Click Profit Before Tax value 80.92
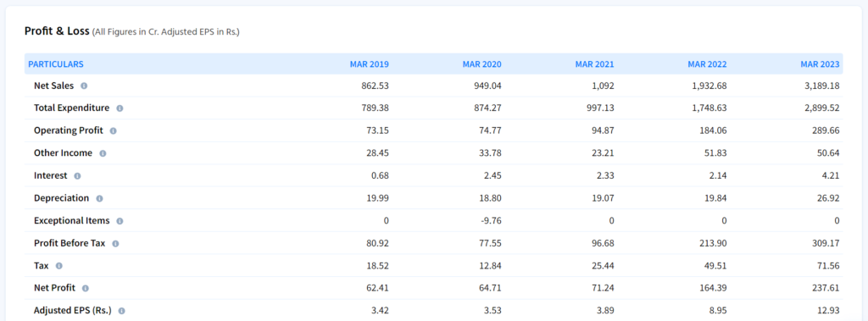The width and height of the screenshot is (868, 321). (x=377, y=243)
